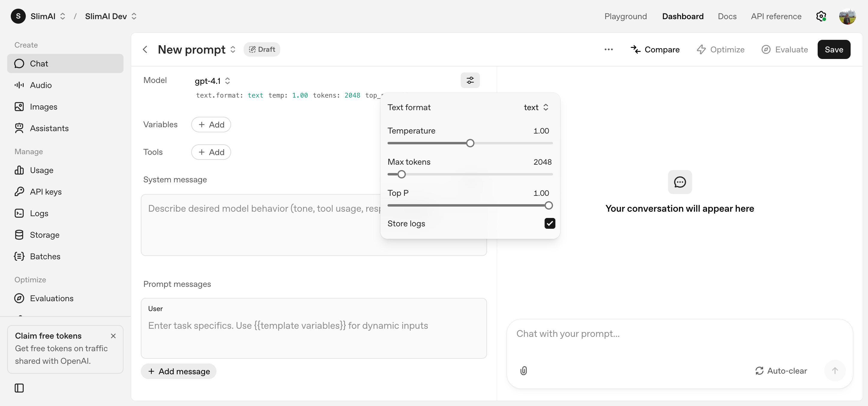Viewport: 868px width, 406px height.
Task: Adjust the Max tokens slider handle
Action: click(x=401, y=174)
